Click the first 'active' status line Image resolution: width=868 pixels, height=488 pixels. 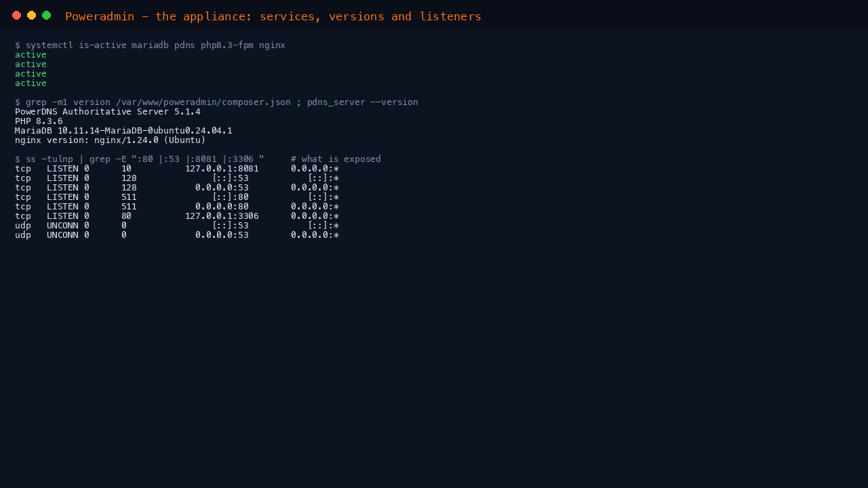tap(31, 55)
